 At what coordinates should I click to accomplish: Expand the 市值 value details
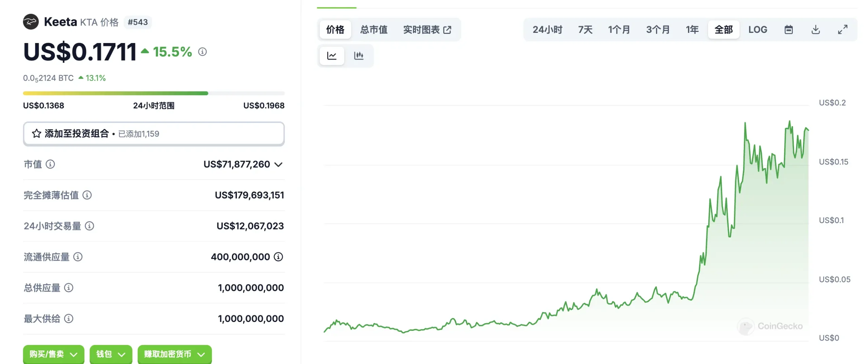tap(278, 165)
